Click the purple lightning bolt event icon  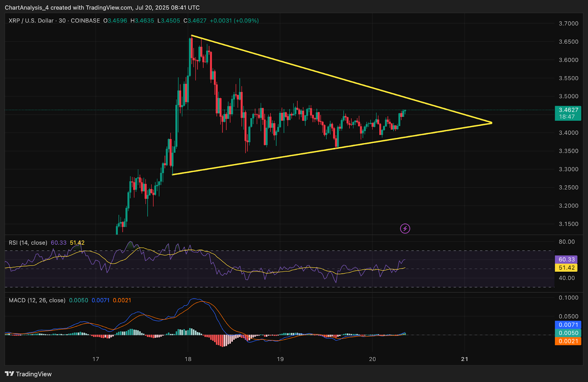click(405, 229)
